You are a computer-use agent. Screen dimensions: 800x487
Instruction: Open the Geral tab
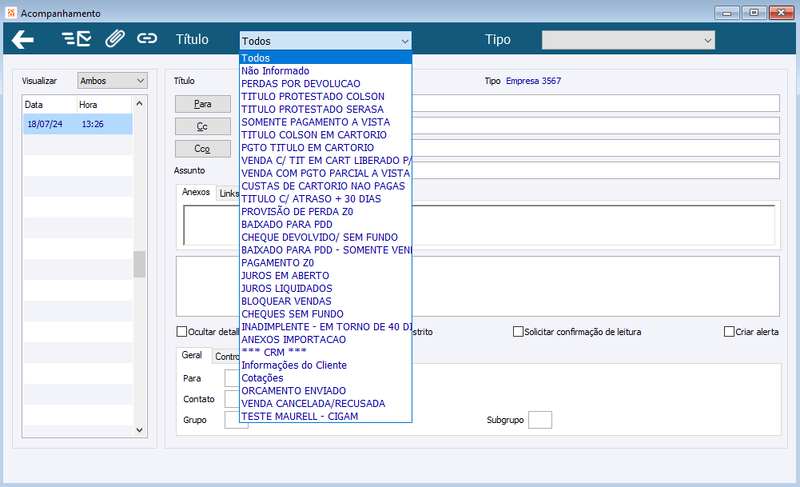coord(192,355)
